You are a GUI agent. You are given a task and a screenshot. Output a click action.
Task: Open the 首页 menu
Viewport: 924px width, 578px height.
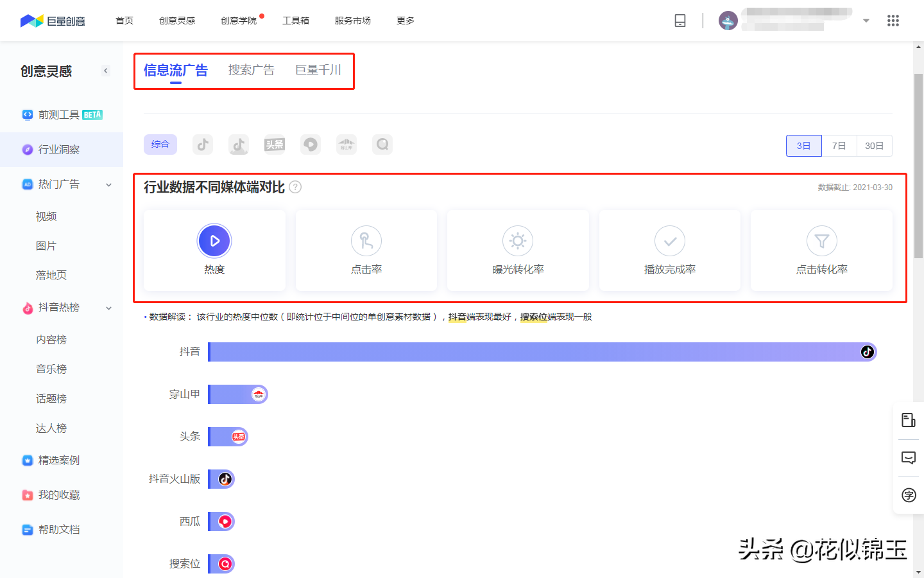124,21
